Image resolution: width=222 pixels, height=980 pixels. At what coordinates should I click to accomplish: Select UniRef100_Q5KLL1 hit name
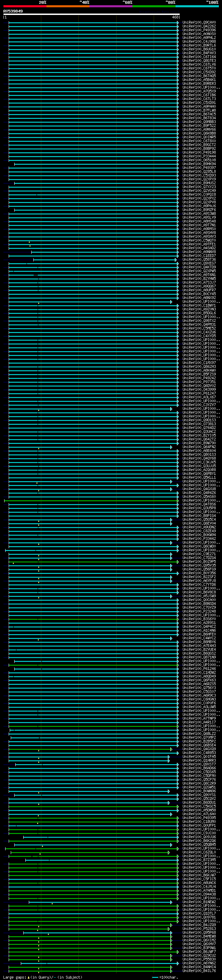click(x=199, y=477)
